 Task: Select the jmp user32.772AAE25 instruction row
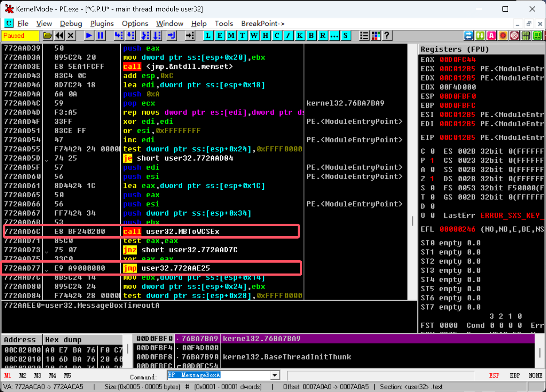pyautogui.click(x=152, y=268)
